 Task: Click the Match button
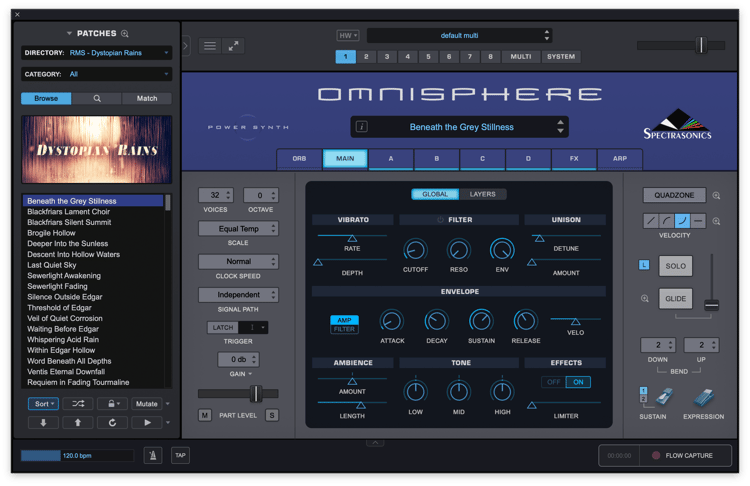click(x=147, y=99)
